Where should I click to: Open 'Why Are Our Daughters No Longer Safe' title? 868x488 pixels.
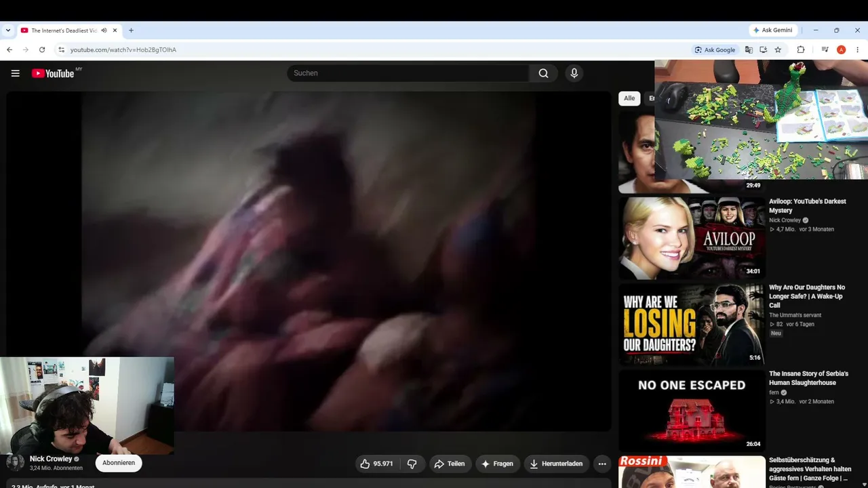point(807,296)
